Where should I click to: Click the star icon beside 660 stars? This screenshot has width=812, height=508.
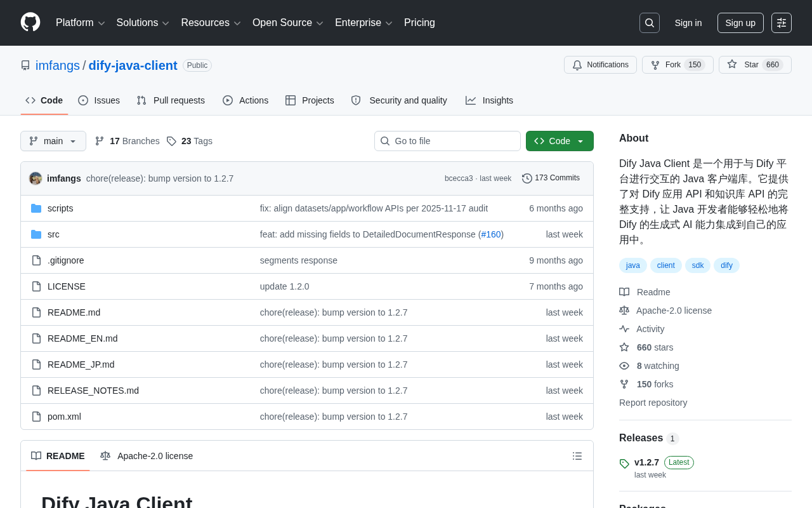pyautogui.click(x=624, y=347)
